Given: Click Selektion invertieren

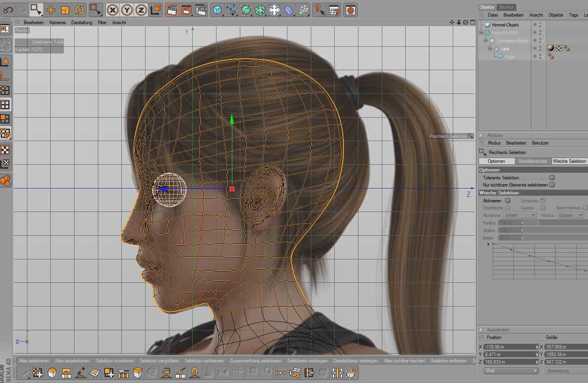Looking at the screenshot, I should tap(115, 361).
